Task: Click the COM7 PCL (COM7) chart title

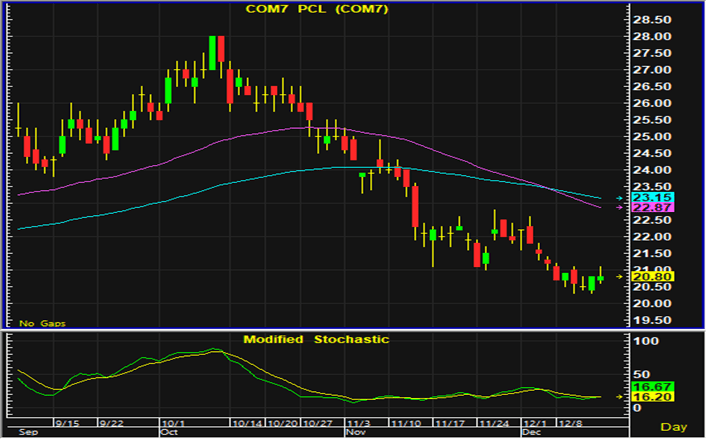Action: click(318, 10)
